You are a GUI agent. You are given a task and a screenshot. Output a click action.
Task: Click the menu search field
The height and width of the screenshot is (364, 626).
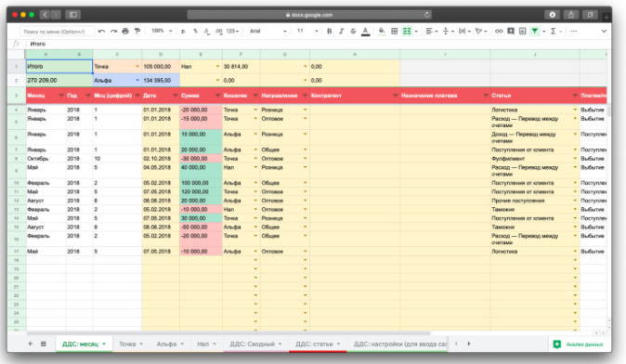(57, 32)
